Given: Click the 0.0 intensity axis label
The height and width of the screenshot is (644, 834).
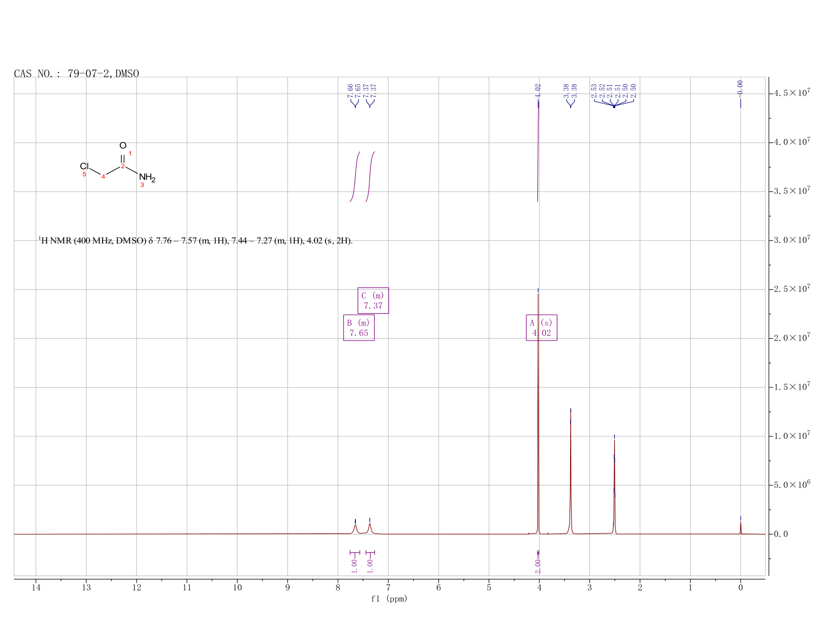Looking at the screenshot, I should pos(781,534).
